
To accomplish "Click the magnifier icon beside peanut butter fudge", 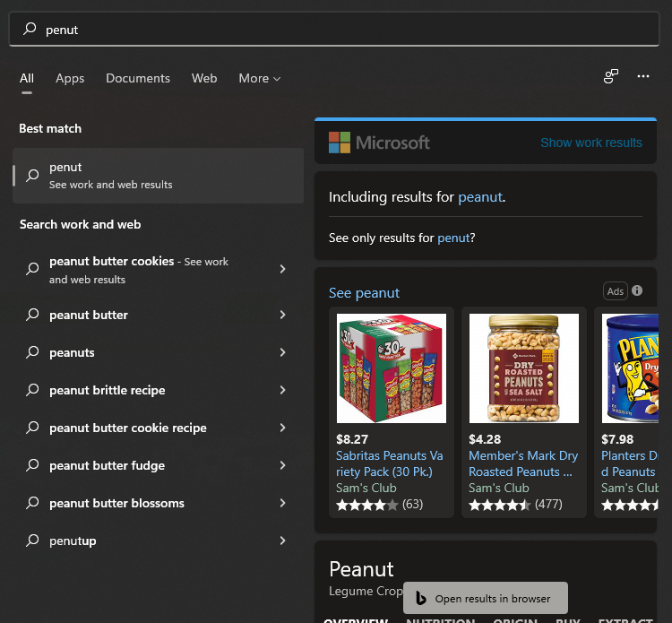I will tap(32, 465).
